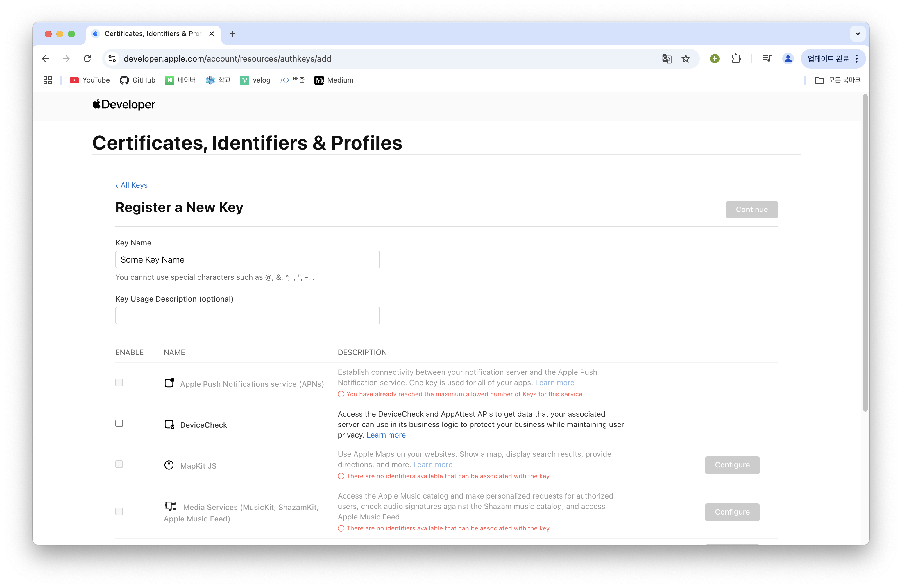Toggle the MapKit JS checkbox
Screen dimensions: 902x588
119,464
